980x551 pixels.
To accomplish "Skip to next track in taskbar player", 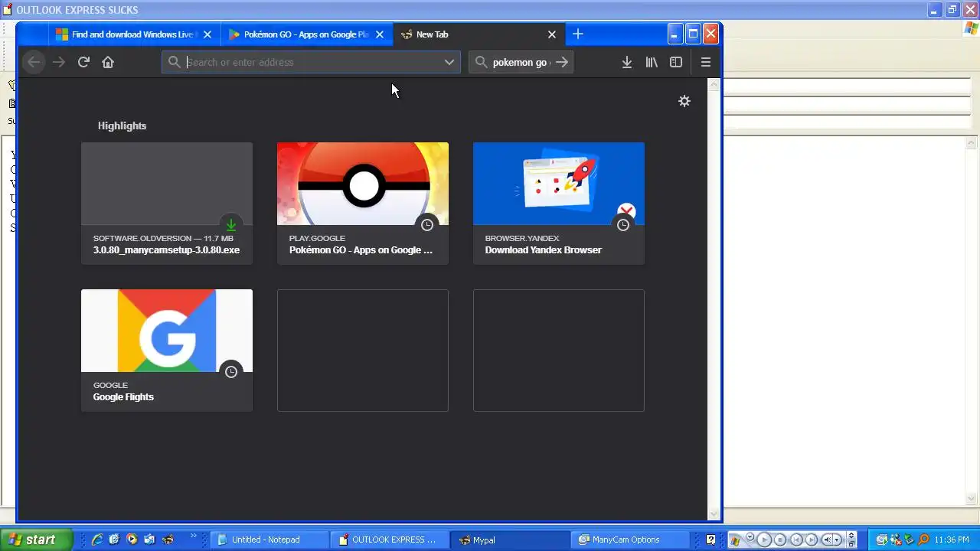I will tap(812, 540).
